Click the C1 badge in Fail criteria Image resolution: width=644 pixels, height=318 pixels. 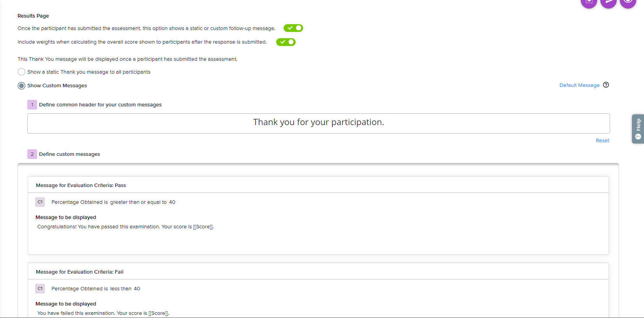40,288
